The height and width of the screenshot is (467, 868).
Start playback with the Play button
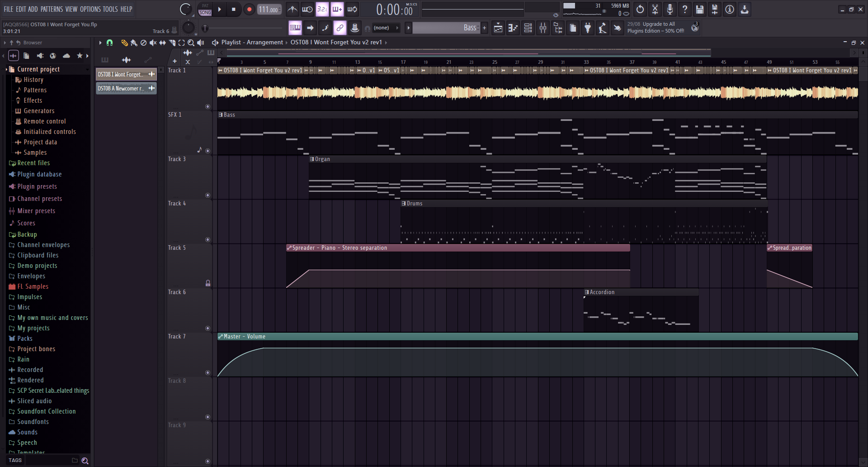tap(219, 9)
